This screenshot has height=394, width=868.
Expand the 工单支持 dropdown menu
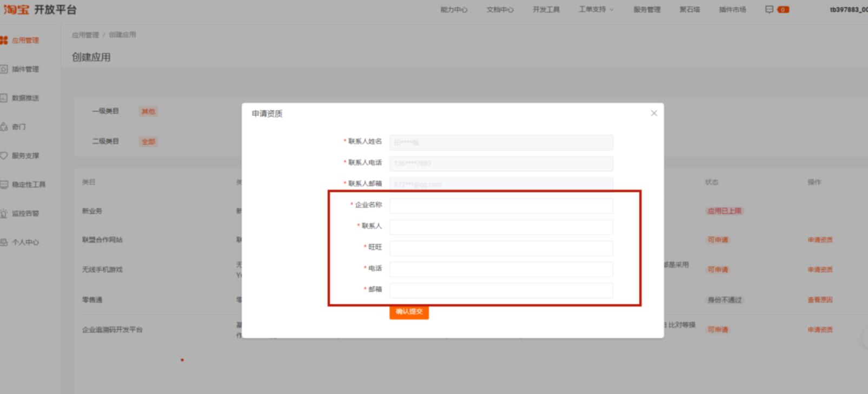[x=596, y=10]
